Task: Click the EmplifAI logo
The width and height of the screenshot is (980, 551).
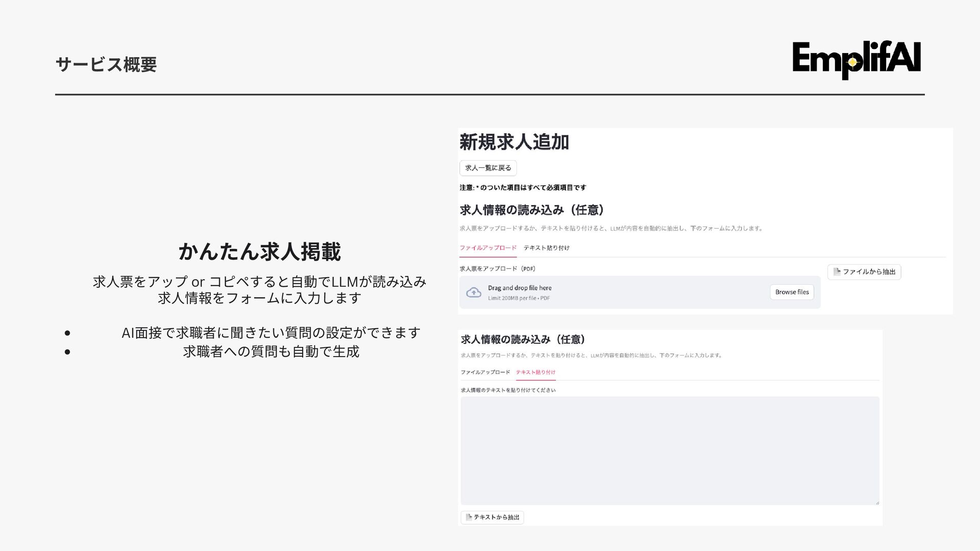Action: 856,60
